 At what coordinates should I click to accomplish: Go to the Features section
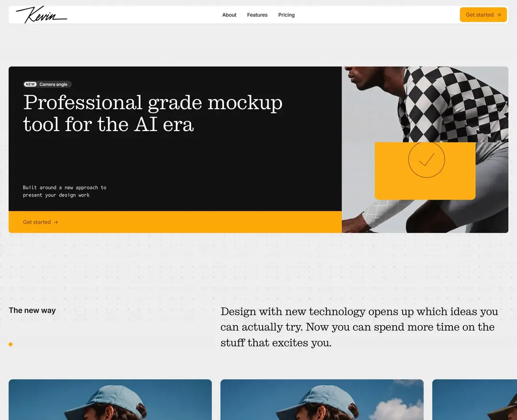pyautogui.click(x=257, y=15)
